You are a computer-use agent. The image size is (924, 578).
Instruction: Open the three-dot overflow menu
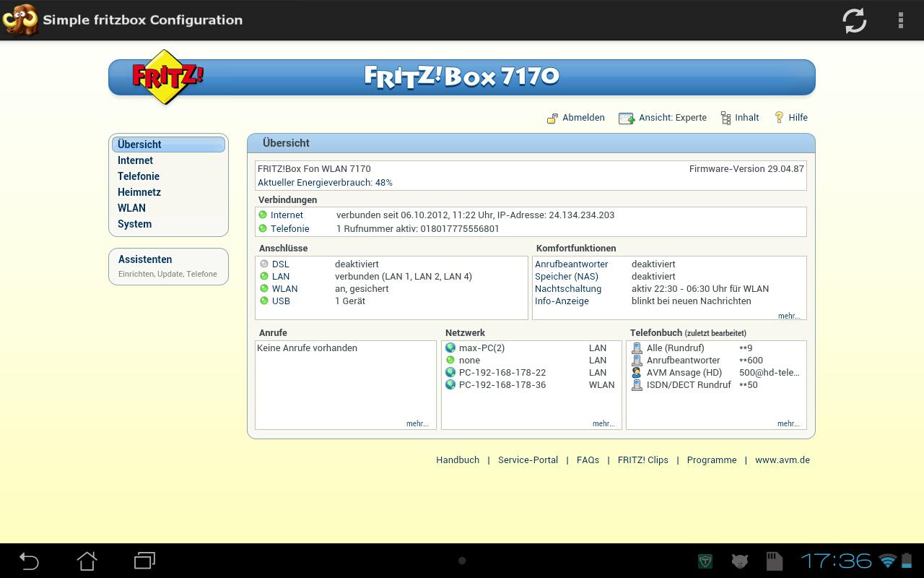coord(900,20)
